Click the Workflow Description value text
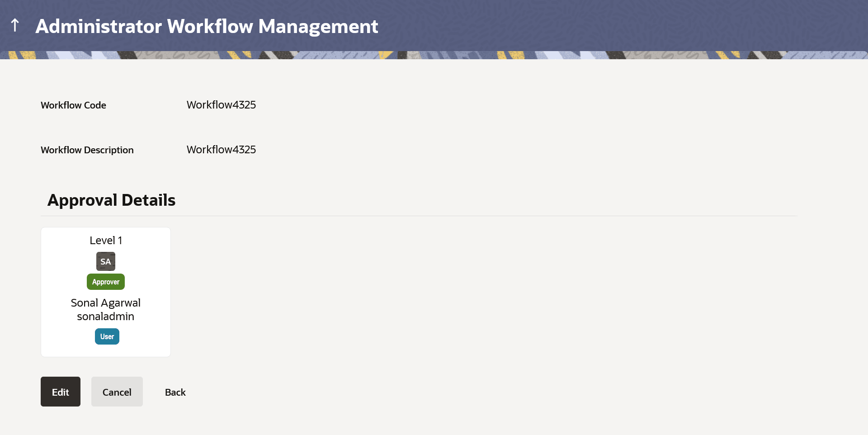Screen dimensions: 868x435 [221, 149]
